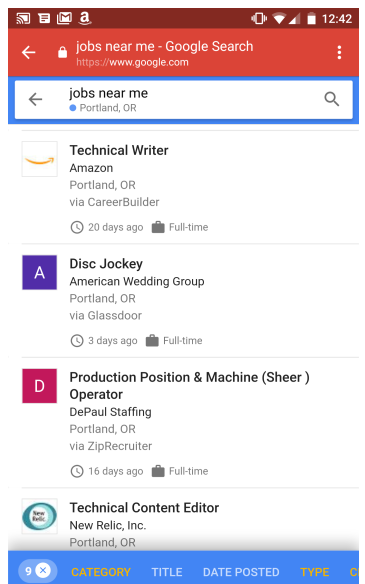The image size is (365, 584).
Task: Tap the pink D DePaul Staffing icon
Action: (x=39, y=386)
